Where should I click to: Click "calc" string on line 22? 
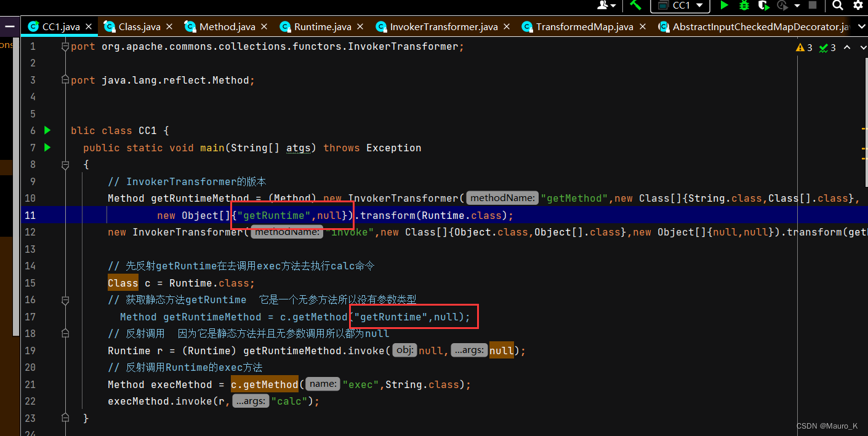tap(289, 402)
